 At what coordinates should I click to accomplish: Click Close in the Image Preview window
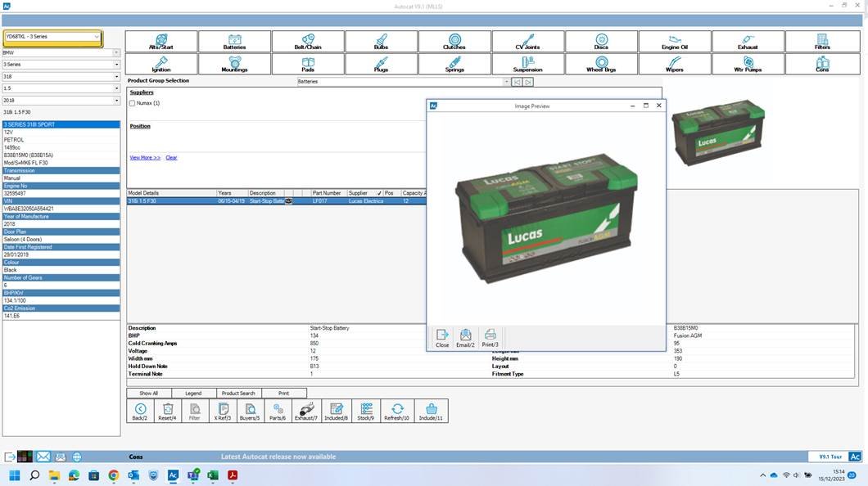tap(442, 338)
